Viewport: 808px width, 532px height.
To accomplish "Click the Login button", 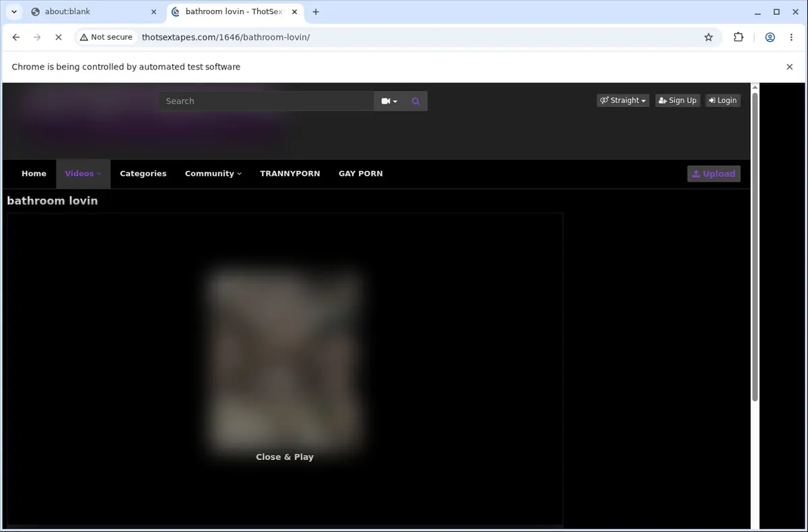I will (x=722, y=100).
